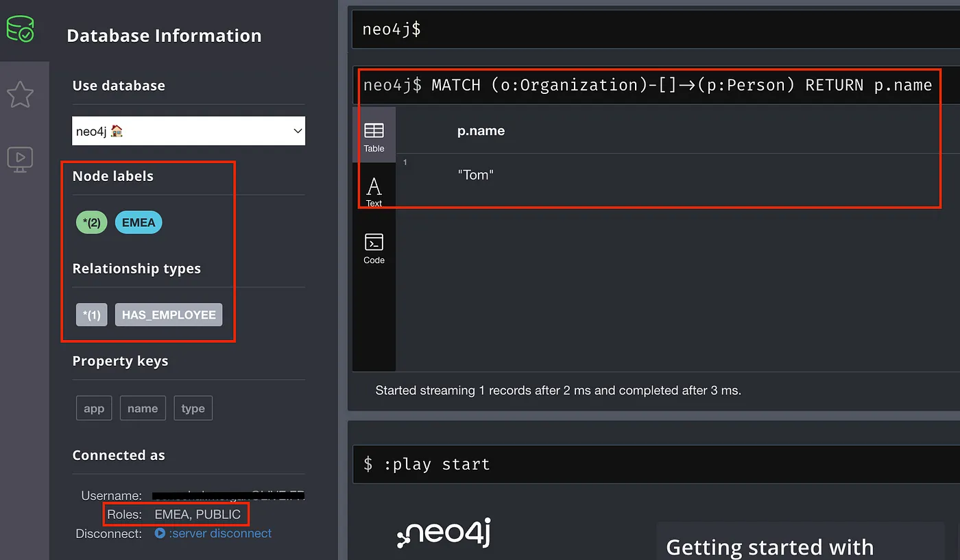
Task: Select the name property key
Action: click(x=143, y=408)
